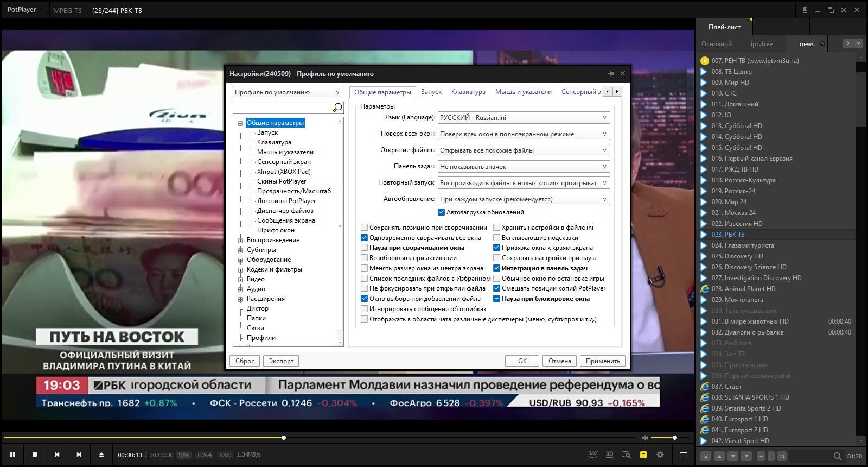Go to previous channel button
This screenshot has height=467, width=868.
[57, 455]
